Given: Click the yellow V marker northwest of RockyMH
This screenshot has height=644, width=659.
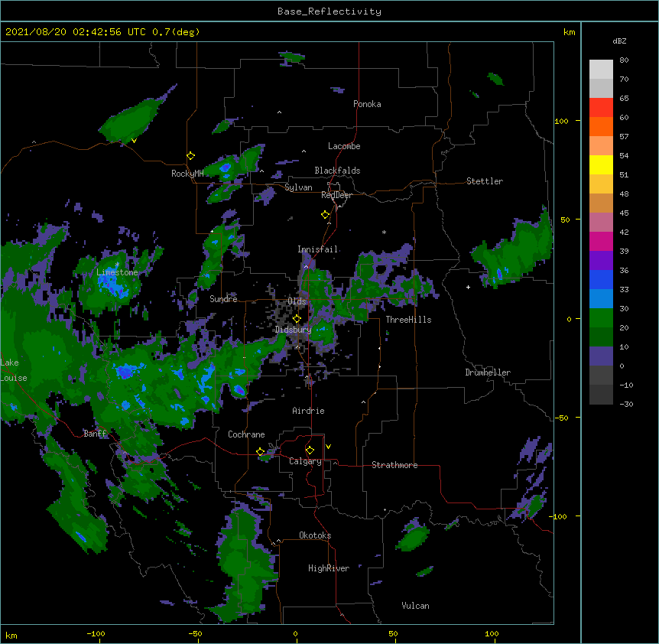Looking at the screenshot, I should (x=134, y=141).
